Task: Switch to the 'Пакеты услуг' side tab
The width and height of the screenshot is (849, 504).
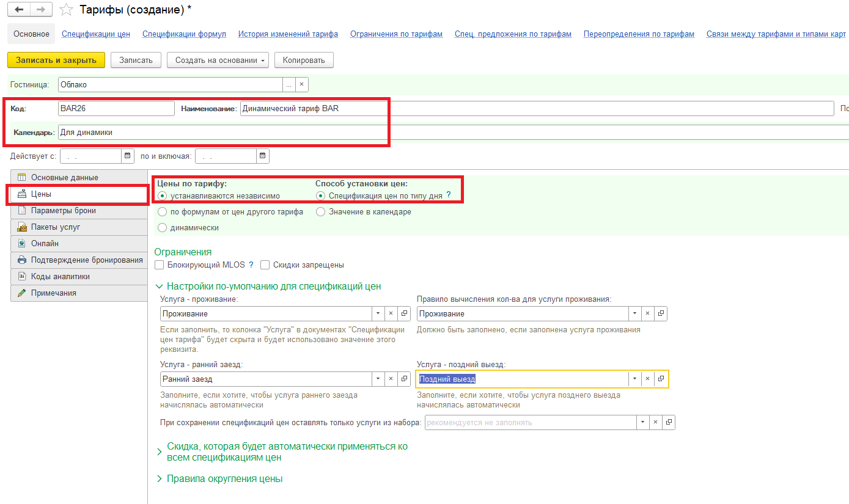Action: 79,227
